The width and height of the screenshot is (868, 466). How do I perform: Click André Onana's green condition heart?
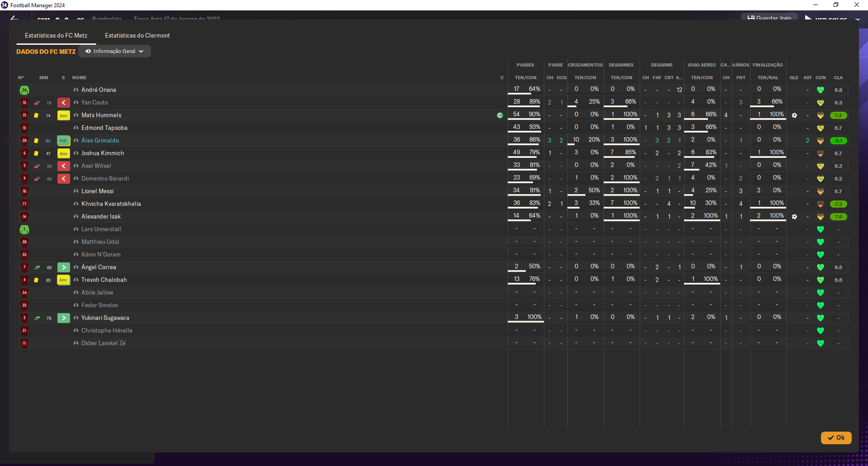(821, 90)
